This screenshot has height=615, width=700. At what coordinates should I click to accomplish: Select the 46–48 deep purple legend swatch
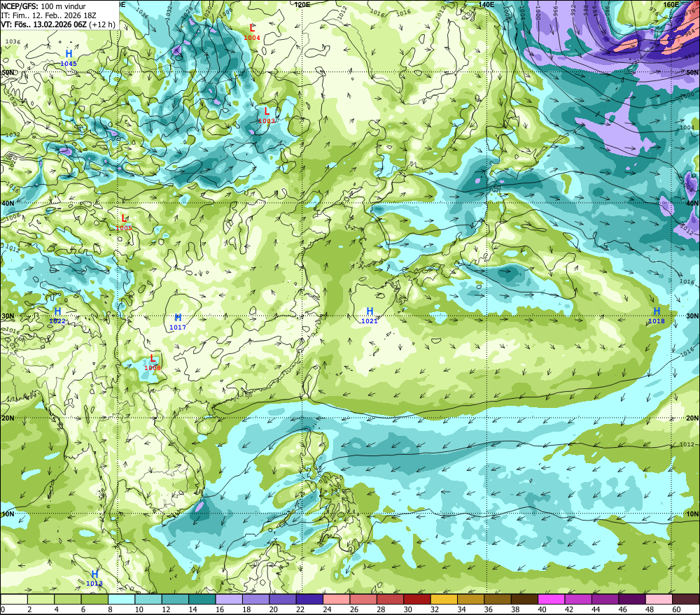click(631, 600)
